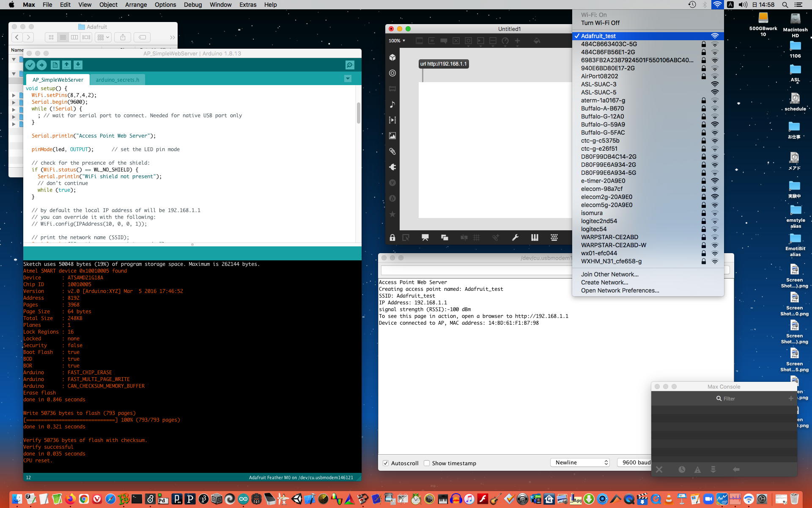This screenshot has width=812, height=508.
Task: Open the Arduino tab options dropdown arrow
Action: click(348, 79)
